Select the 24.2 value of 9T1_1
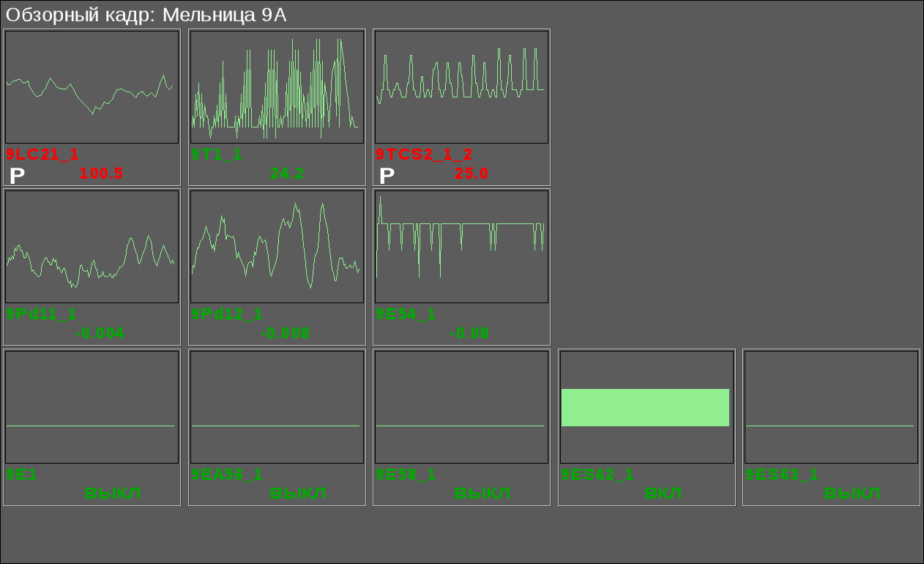Screen dimensions: 924x564 click(x=287, y=174)
